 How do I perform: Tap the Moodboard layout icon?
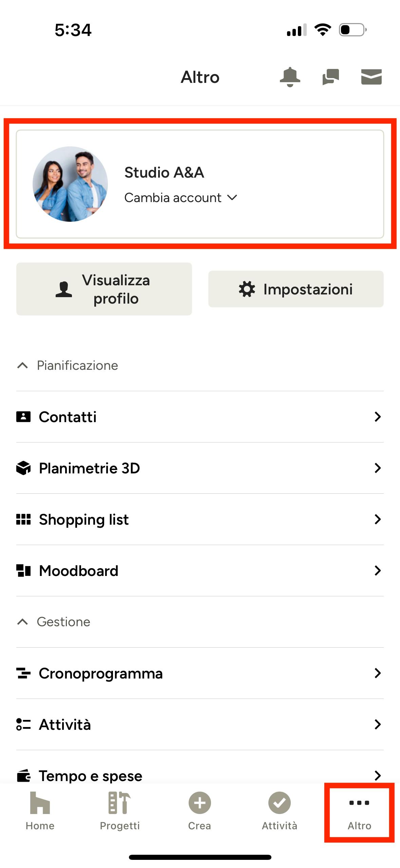click(23, 571)
